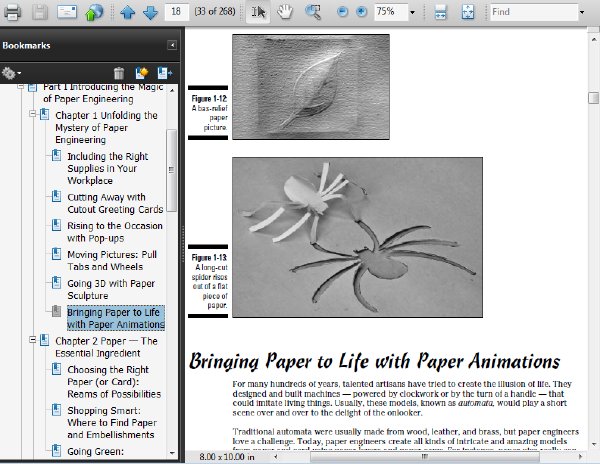This screenshot has width=600, height=464.
Task: Click the Expand current bookmark icon
Action: [x=165, y=73]
